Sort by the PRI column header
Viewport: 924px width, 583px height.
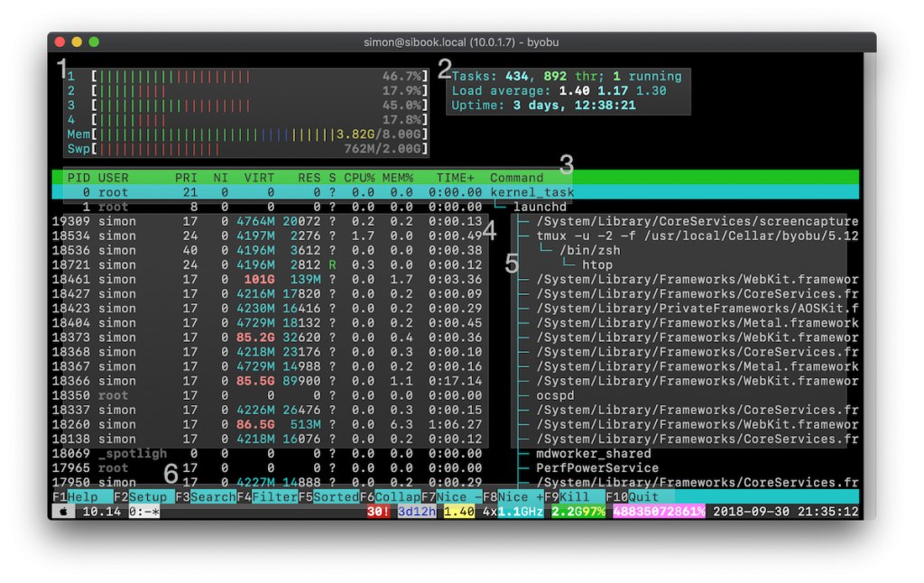pyautogui.click(x=186, y=178)
